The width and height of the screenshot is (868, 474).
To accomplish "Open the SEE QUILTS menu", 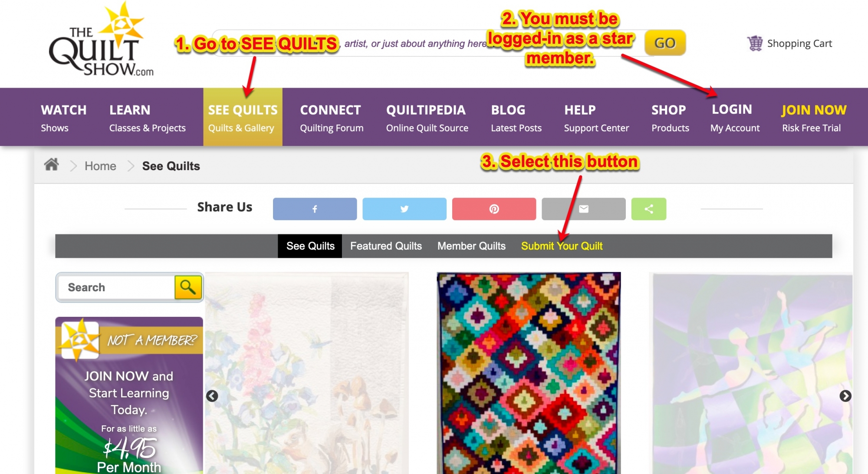I will pyautogui.click(x=243, y=117).
